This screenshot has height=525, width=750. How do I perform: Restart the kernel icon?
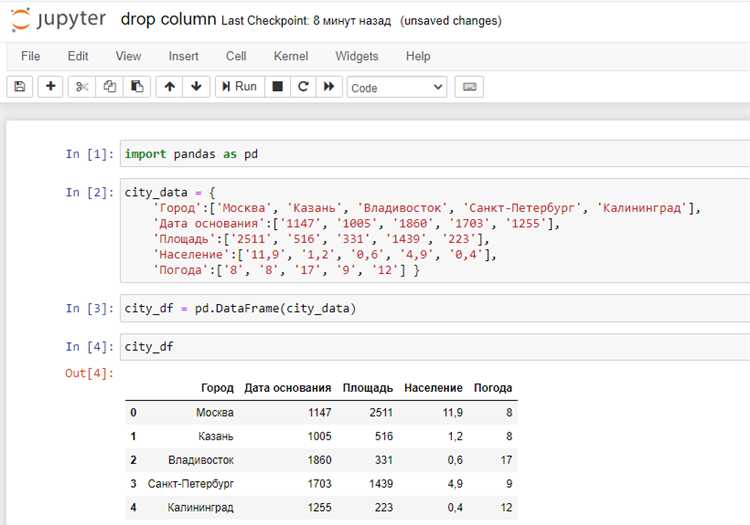pyautogui.click(x=303, y=87)
